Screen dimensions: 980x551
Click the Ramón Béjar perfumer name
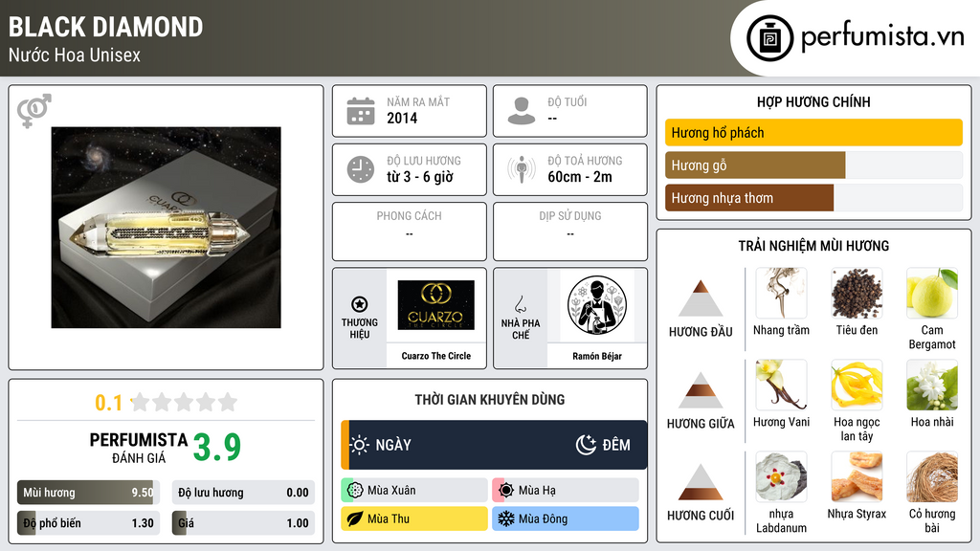pos(597,356)
